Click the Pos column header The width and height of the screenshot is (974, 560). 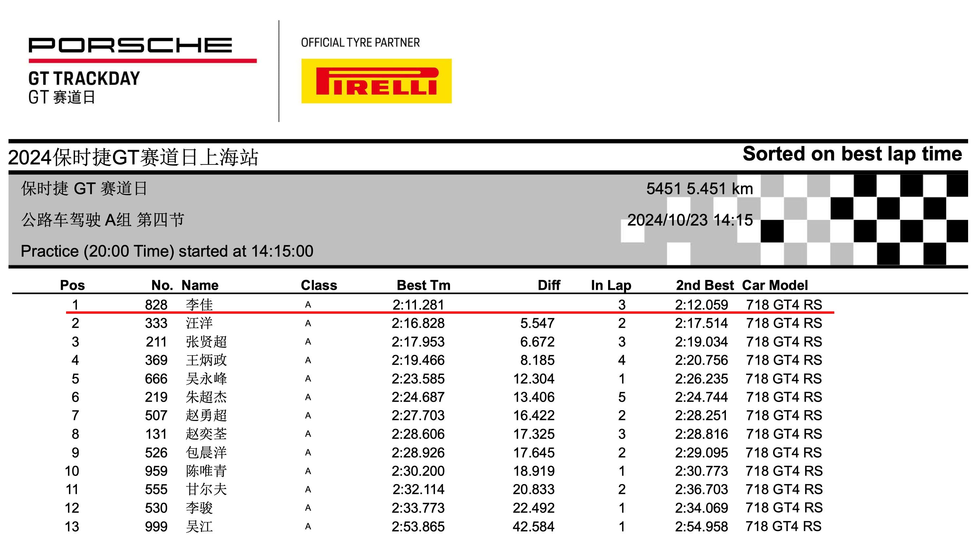[72, 285]
